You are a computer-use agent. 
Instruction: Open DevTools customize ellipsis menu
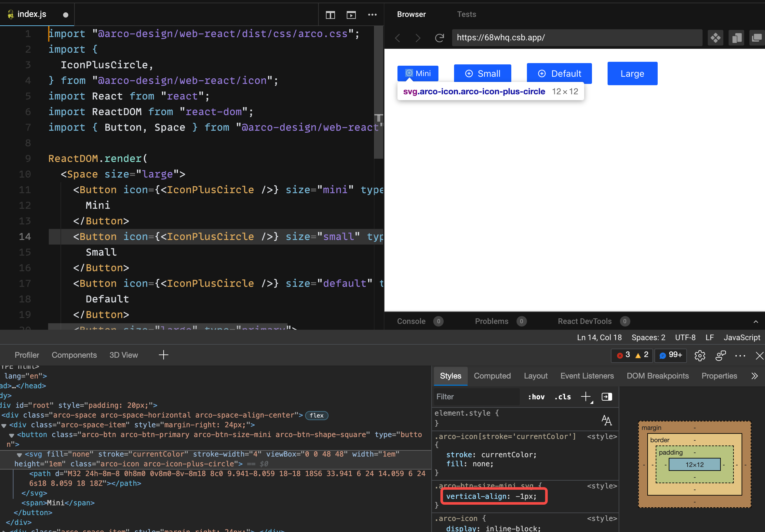coord(740,355)
